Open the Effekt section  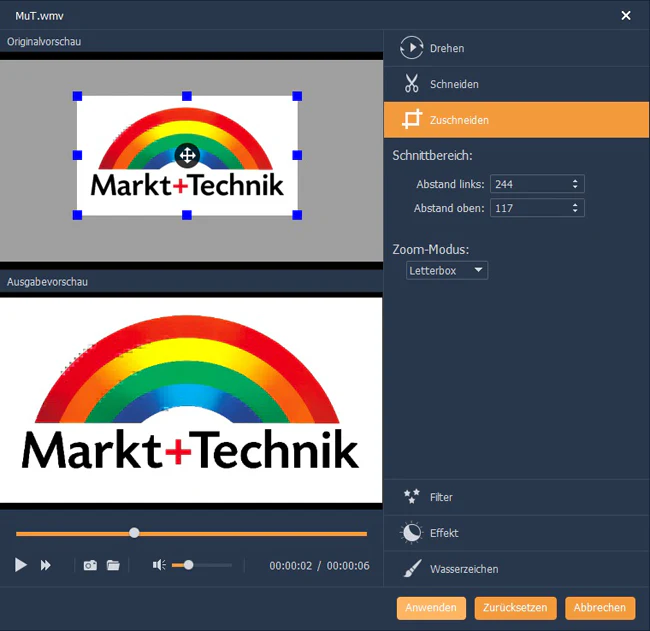click(x=517, y=533)
